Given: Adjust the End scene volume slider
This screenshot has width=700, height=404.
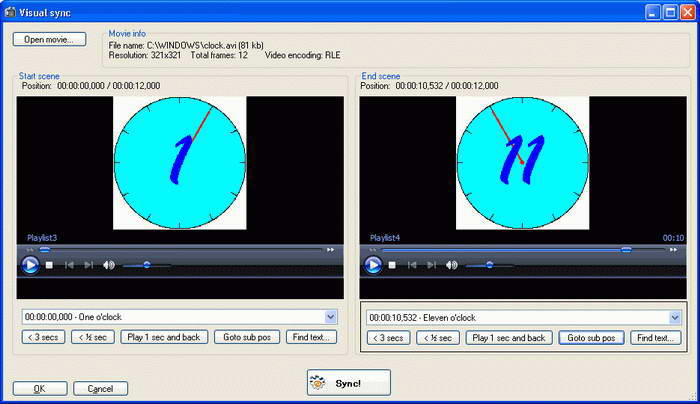Looking at the screenshot, I should (x=490, y=265).
